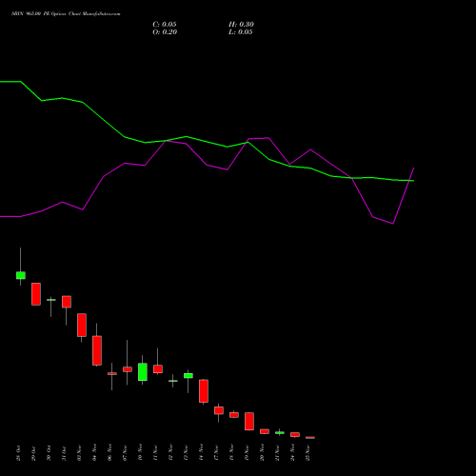Click the '10 Nov' date label
This screenshot has width=476, height=476.
point(140,453)
